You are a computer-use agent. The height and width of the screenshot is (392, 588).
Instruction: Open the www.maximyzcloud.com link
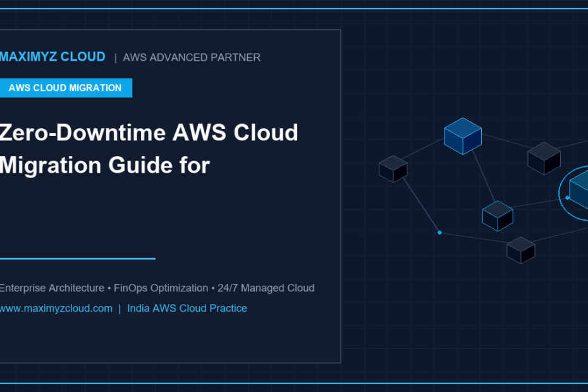pos(56,309)
